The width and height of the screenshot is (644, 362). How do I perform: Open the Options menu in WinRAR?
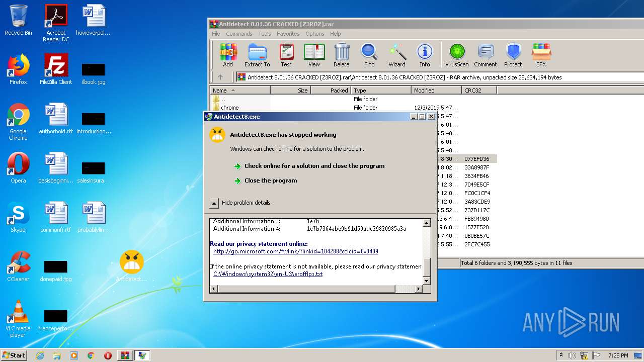[315, 34]
